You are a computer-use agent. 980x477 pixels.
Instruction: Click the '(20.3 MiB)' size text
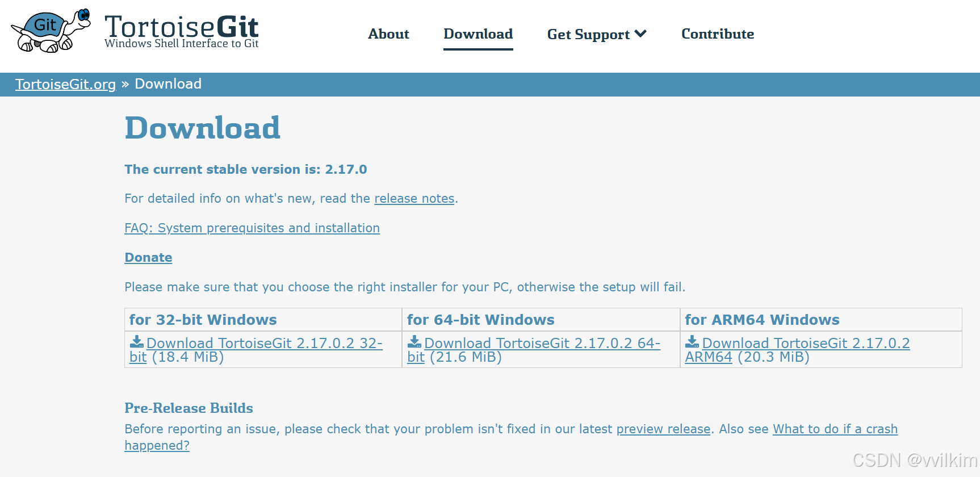point(773,357)
